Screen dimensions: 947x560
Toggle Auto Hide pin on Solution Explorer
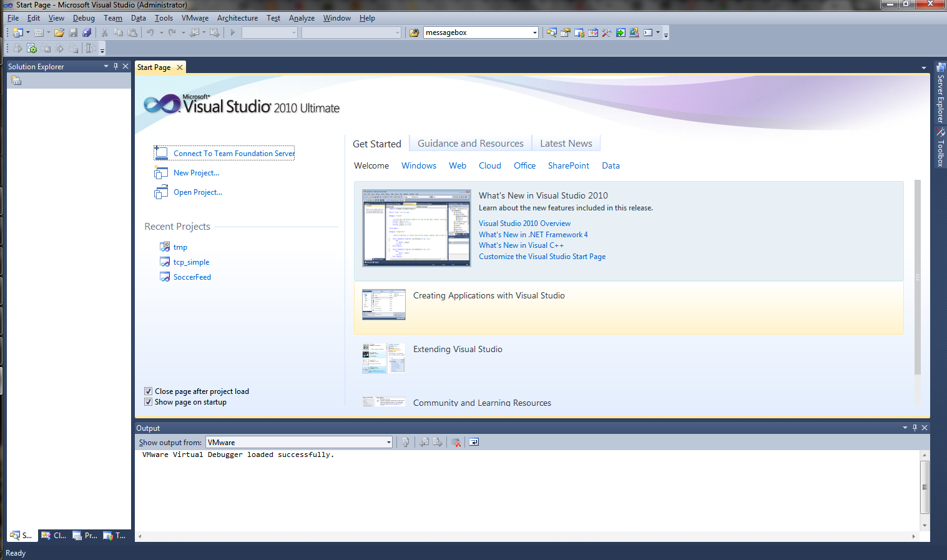click(115, 66)
